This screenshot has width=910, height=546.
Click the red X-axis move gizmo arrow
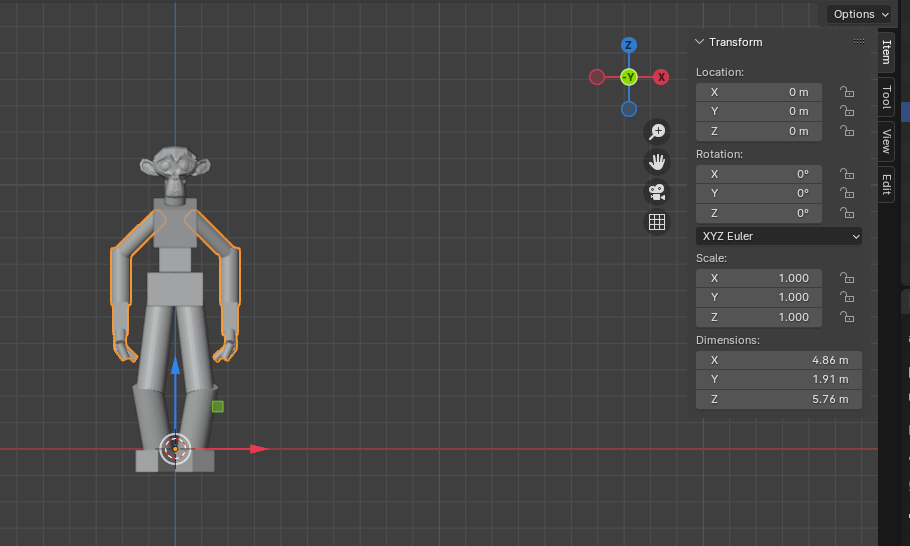tap(258, 449)
